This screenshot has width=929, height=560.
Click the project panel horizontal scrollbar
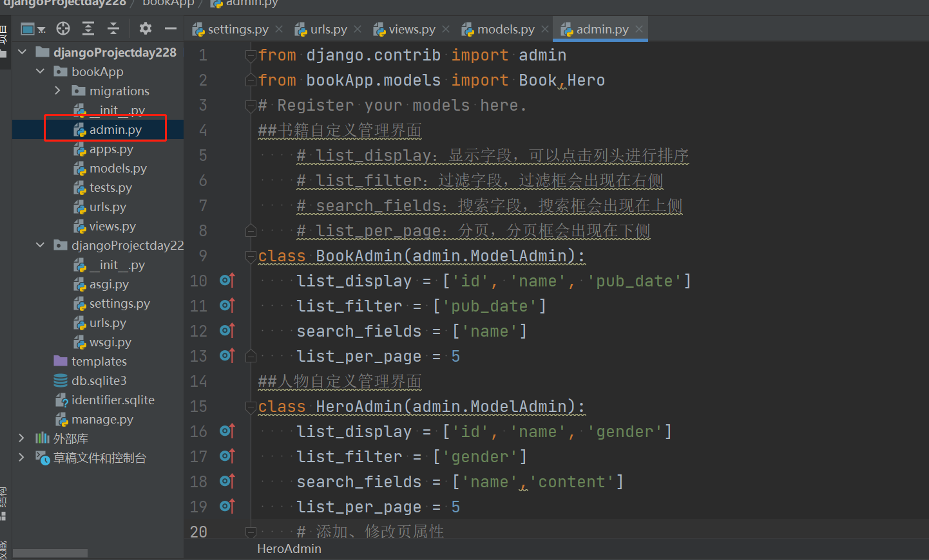[x=50, y=554]
